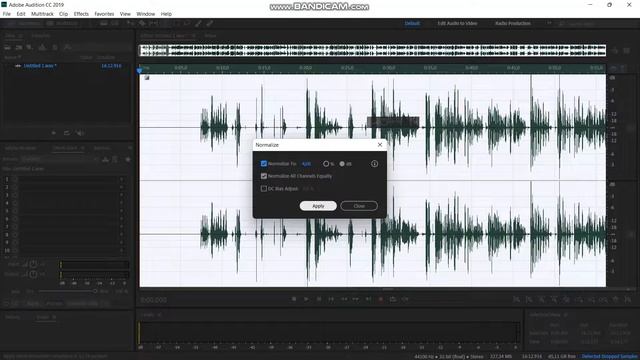Viewport: 640px width, 360px height.
Task: Open Effects Rack Presets dropdown
Action: coord(60,159)
